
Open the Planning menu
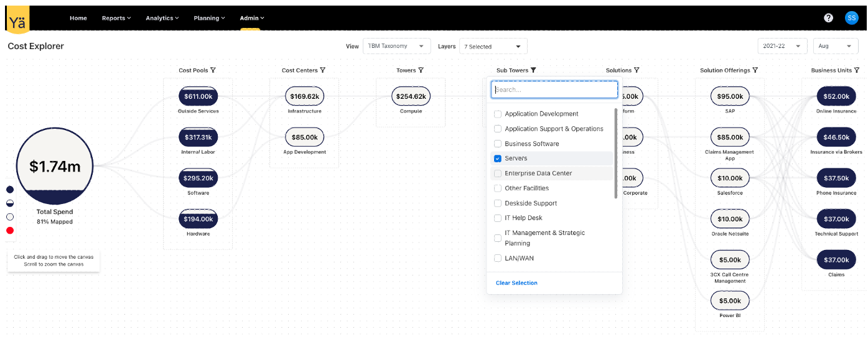click(209, 18)
